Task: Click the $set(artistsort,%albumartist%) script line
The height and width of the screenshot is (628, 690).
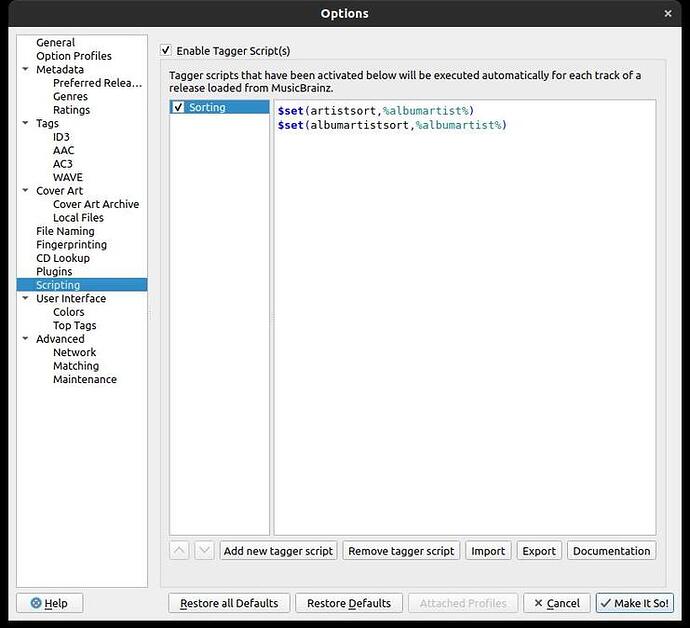Action: click(376, 110)
